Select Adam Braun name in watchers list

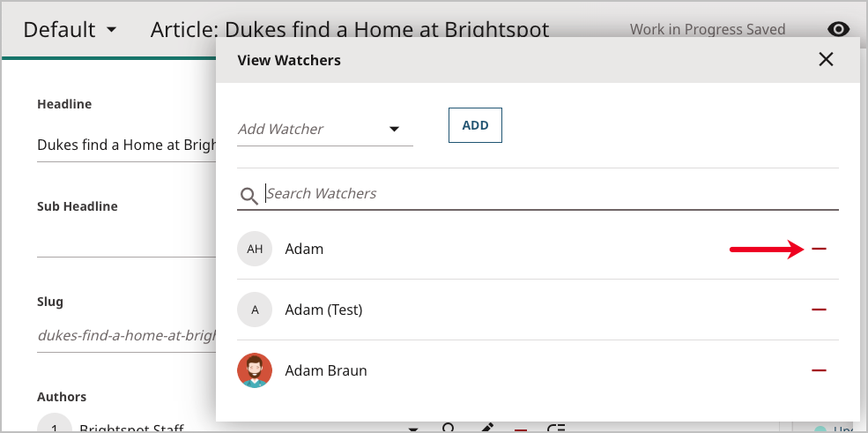(x=326, y=370)
